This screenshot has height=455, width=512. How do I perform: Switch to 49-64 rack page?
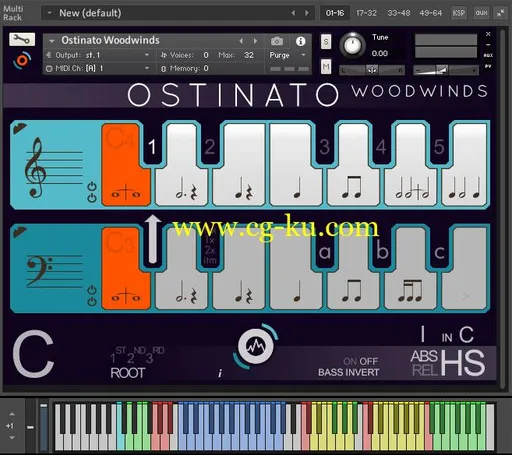[431, 13]
